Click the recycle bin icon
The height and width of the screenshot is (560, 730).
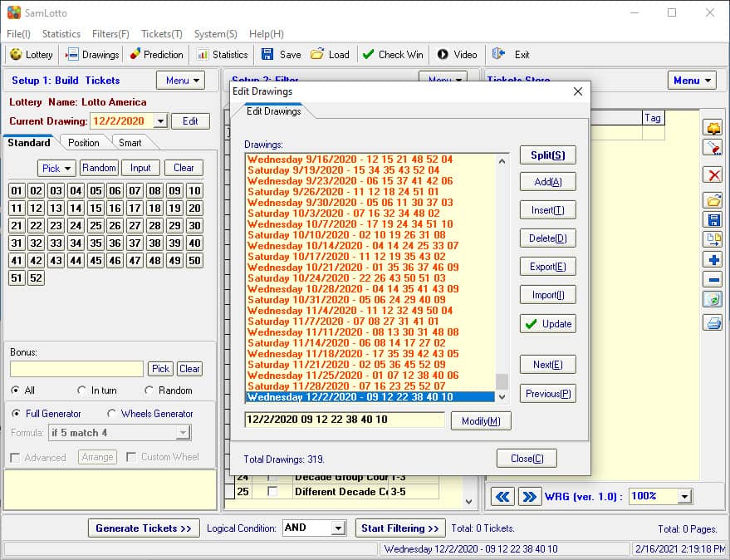tap(713, 300)
